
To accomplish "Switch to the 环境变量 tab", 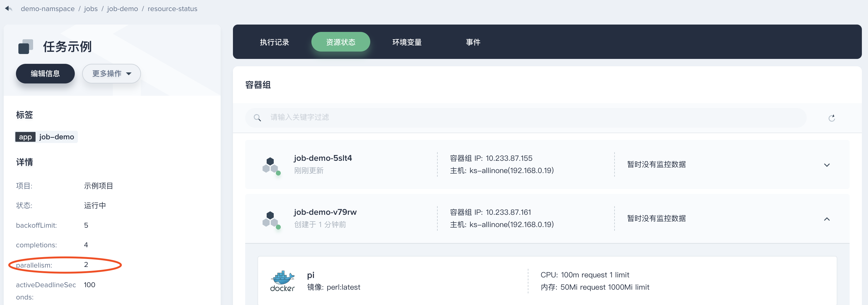I will click(407, 42).
